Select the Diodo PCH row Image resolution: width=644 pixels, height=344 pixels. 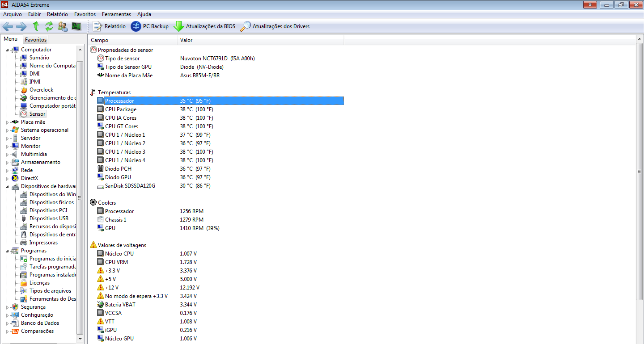[220, 169]
